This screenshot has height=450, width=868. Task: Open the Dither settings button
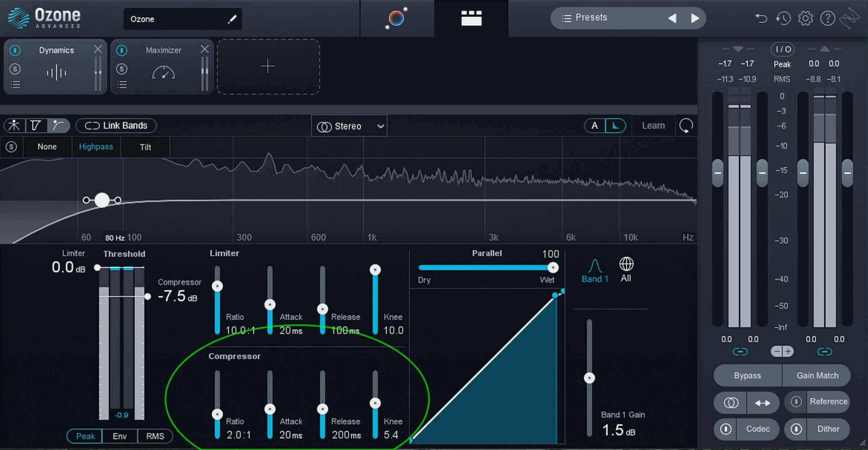(828, 429)
